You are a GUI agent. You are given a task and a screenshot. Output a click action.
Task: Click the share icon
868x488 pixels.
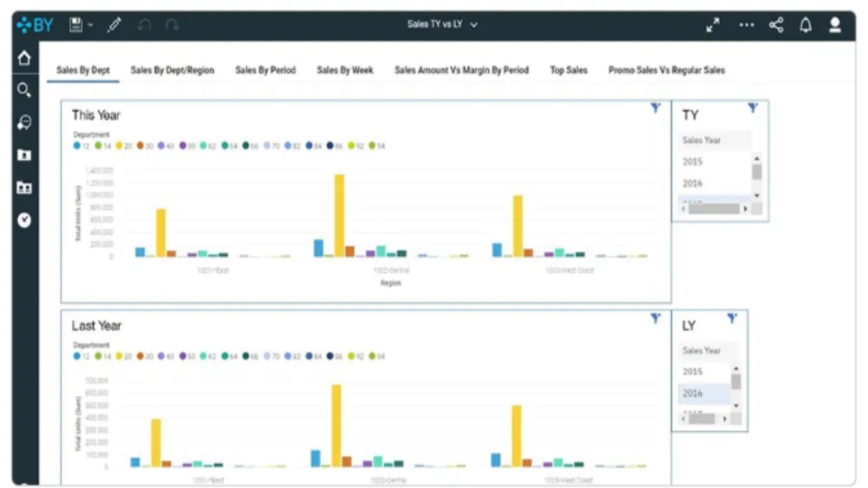tap(776, 25)
